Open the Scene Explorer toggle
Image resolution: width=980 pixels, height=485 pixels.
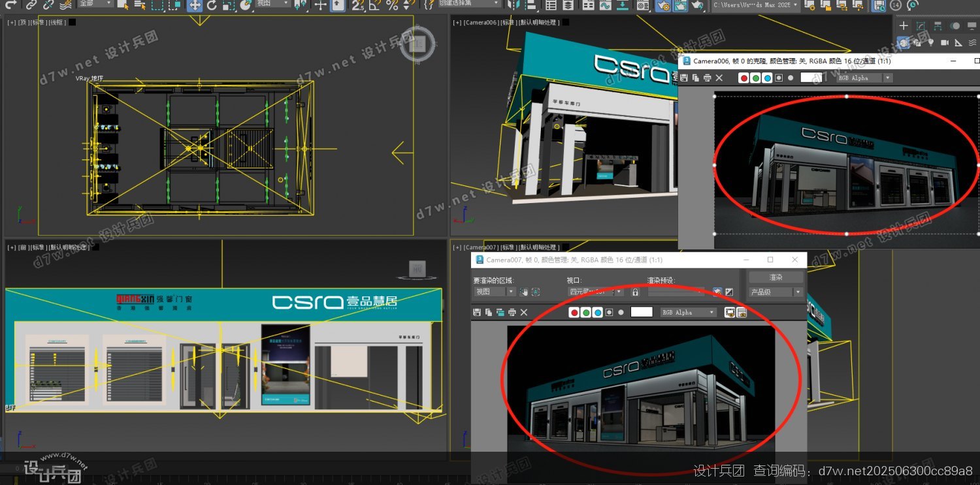pos(551,5)
